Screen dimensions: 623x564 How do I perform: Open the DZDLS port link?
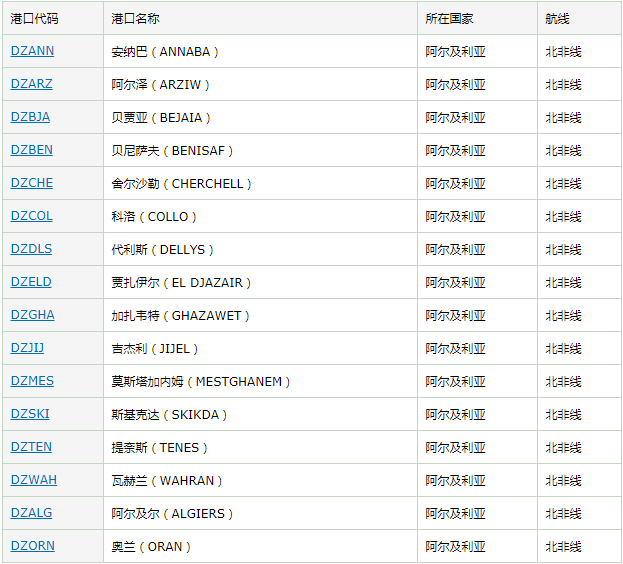click(31, 249)
